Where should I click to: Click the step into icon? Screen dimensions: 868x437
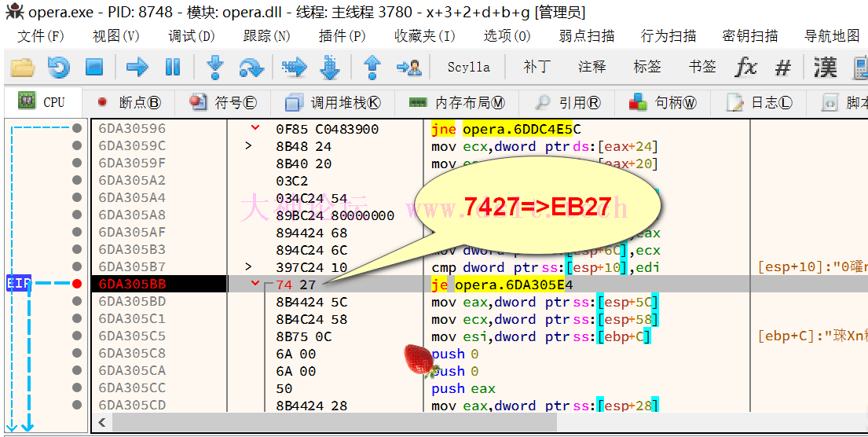[214, 68]
